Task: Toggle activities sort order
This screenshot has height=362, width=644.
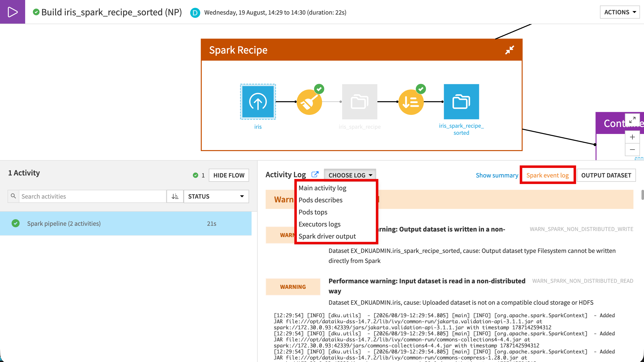Action: point(175,196)
